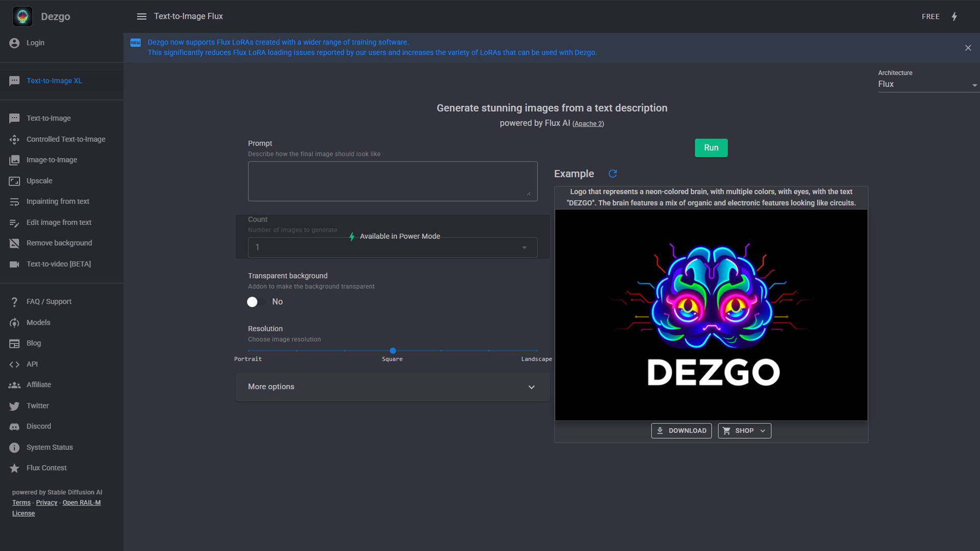Screen dimensions: 980x551
Task: Click the Image-to-Image picture icon
Action: coord(14,160)
